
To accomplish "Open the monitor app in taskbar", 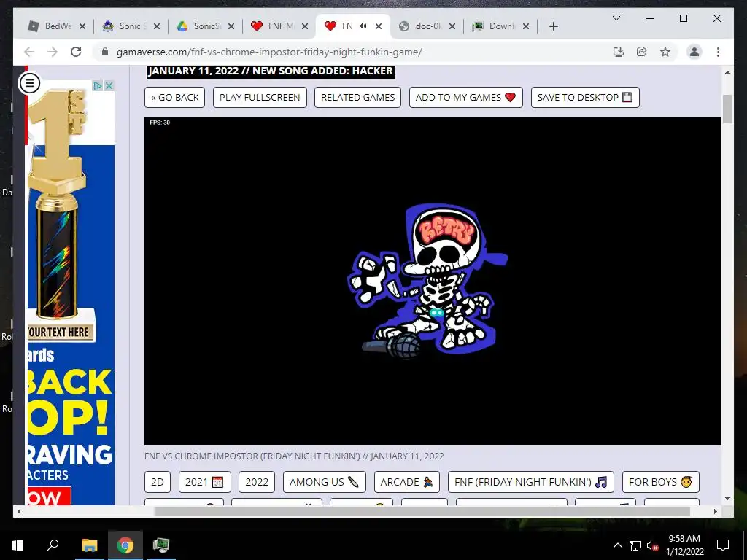I will (161, 545).
